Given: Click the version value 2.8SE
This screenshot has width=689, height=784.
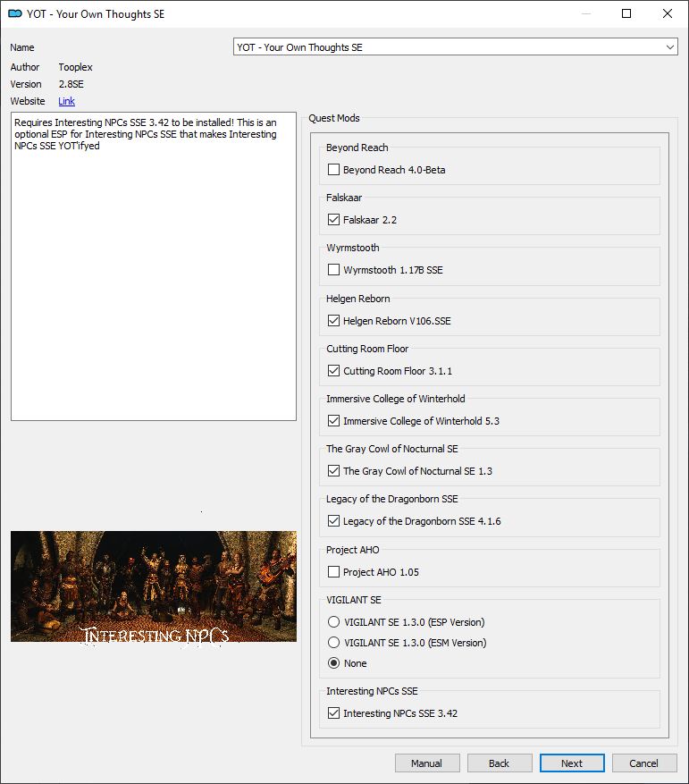Looking at the screenshot, I should click(x=71, y=84).
